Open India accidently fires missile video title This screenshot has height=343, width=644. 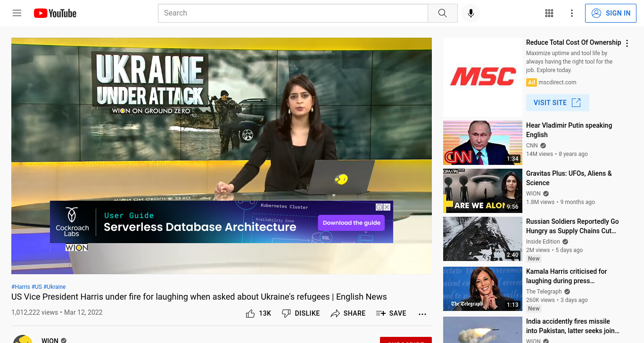572,326
